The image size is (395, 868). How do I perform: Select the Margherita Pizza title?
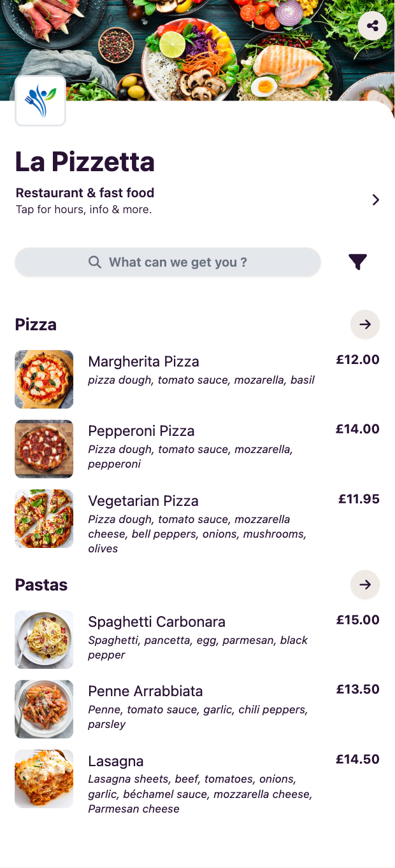tap(143, 361)
